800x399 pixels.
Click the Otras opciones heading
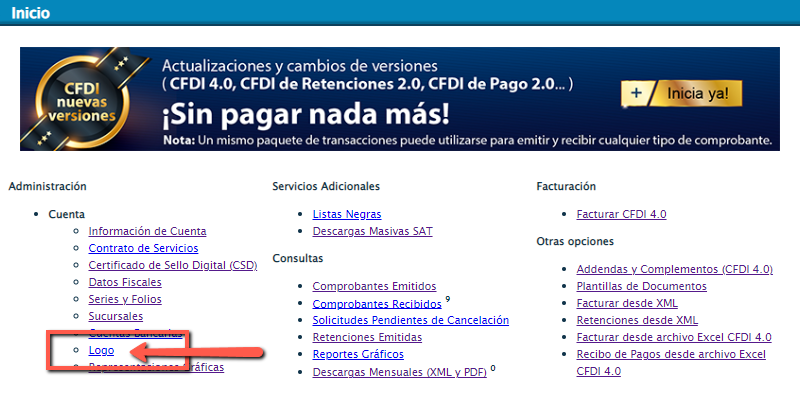pos(575,241)
